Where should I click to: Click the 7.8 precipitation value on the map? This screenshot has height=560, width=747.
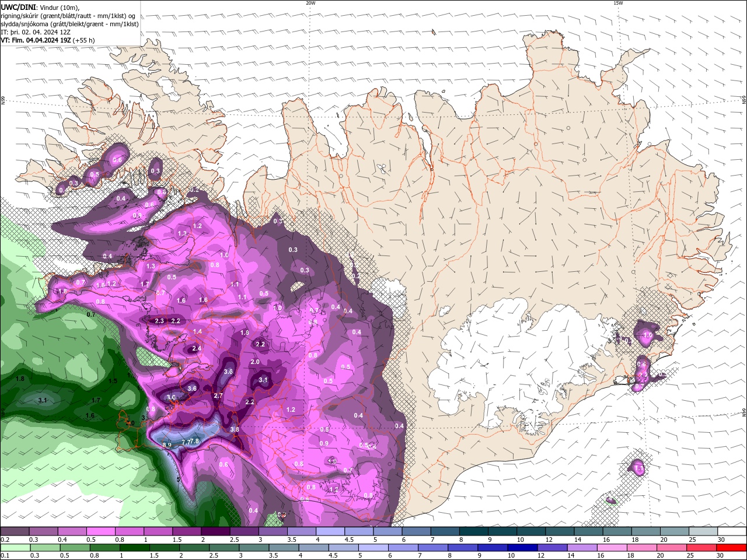(195, 441)
